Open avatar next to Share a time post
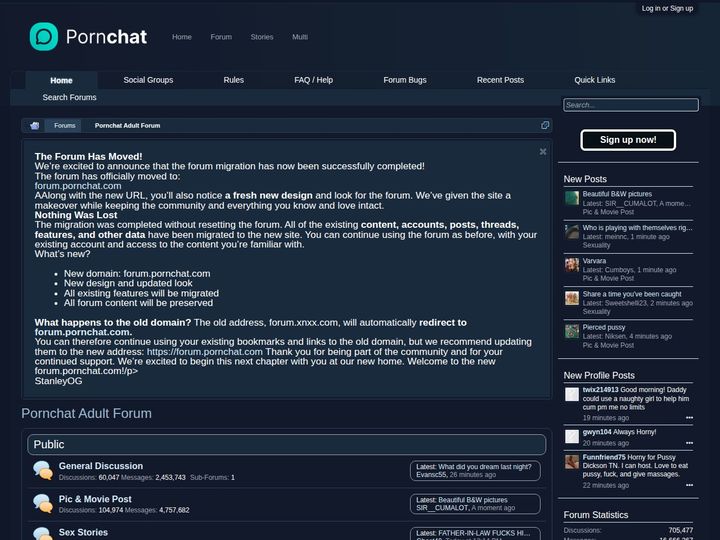720x540 pixels. click(x=572, y=298)
